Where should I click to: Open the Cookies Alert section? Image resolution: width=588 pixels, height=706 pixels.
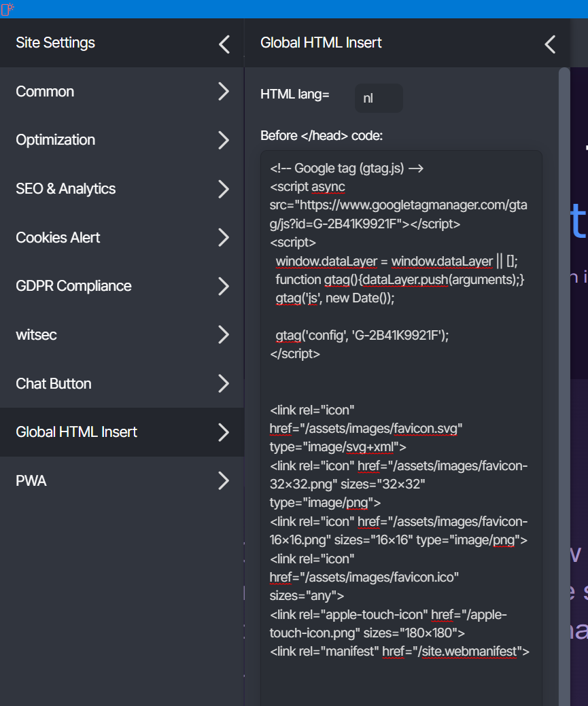point(58,238)
